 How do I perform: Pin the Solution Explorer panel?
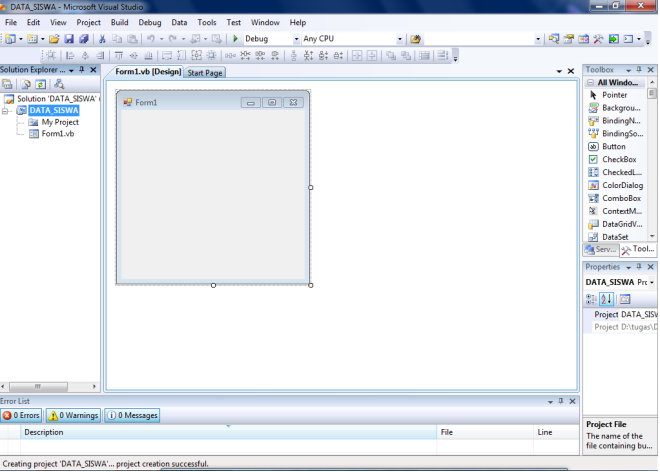82,70
